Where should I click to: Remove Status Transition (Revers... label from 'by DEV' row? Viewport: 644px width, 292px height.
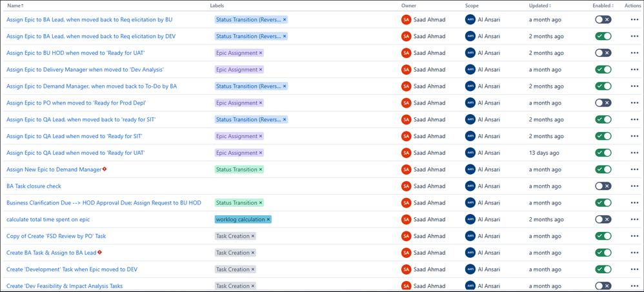click(285, 36)
